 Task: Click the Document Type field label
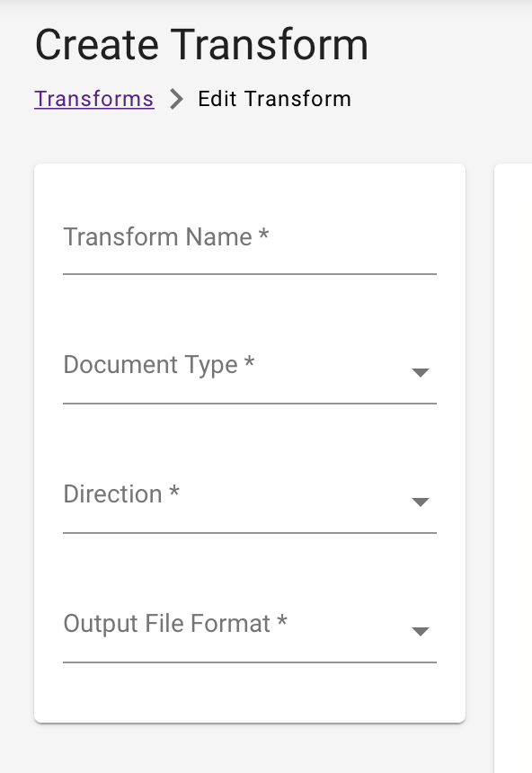pos(159,365)
